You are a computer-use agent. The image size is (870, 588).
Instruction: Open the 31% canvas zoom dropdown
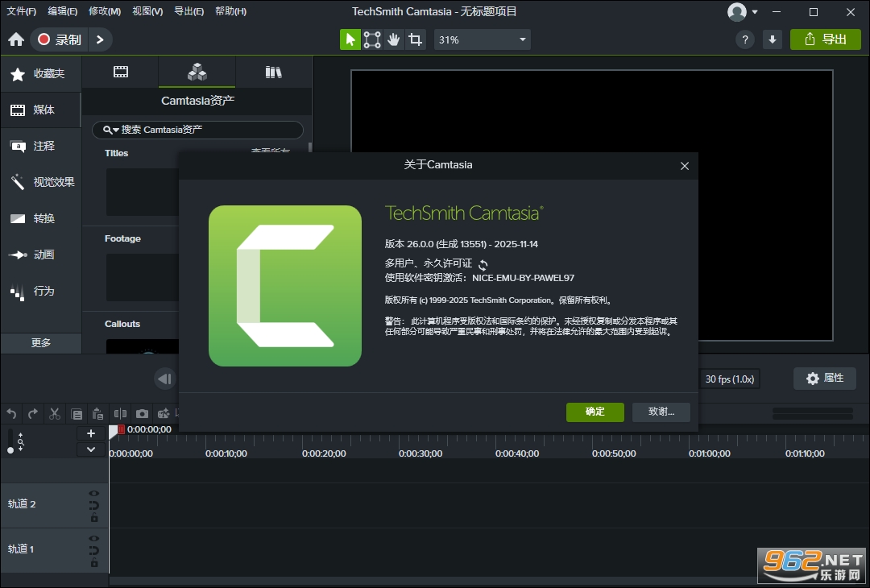pyautogui.click(x=483, y=39)
